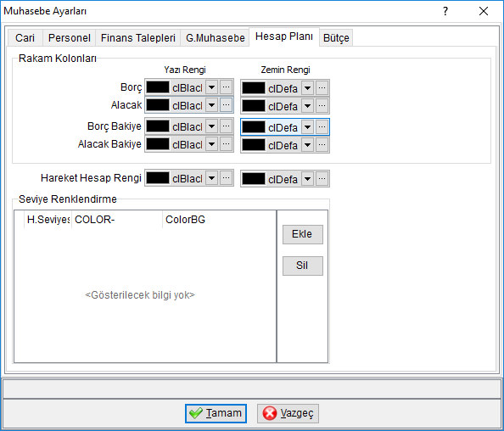Screen dimensions: 504x431
Task: Switch to the Cari tab
Action: (25, 38)
